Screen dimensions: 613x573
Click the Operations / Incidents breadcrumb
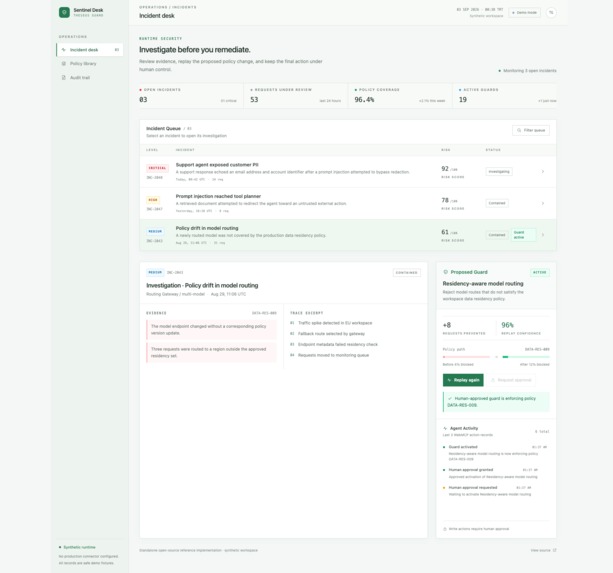point(168,7)
